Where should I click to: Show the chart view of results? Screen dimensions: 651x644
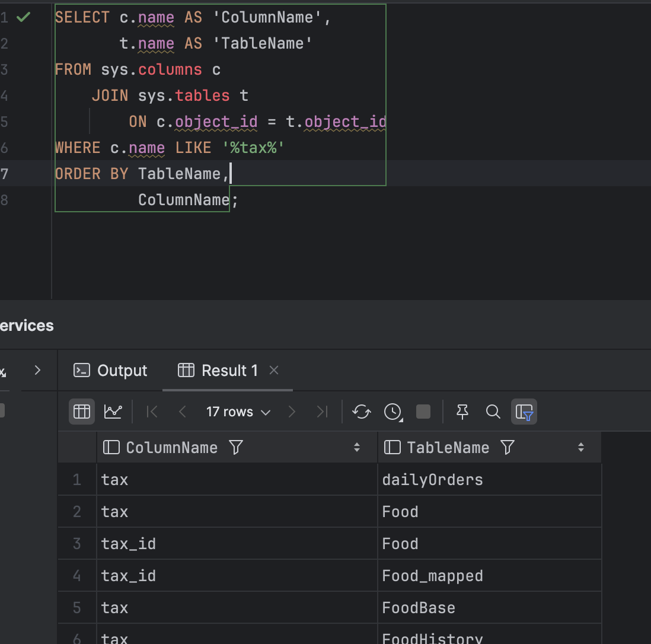(x=113, y=412)
